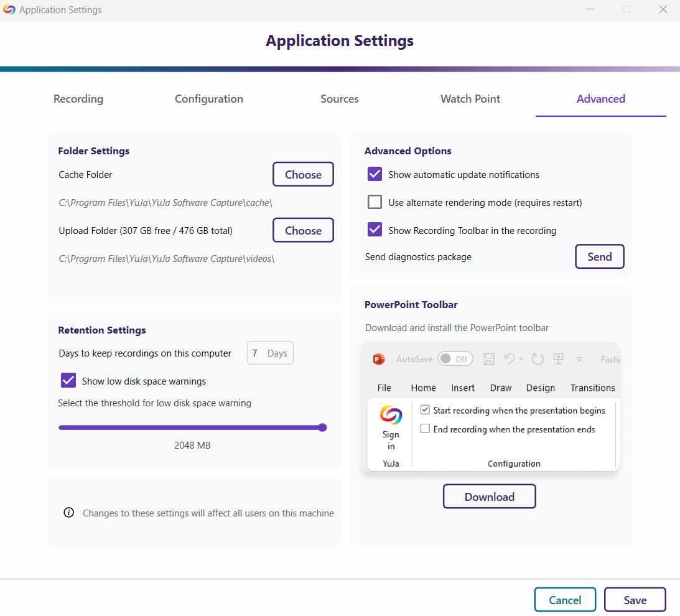Viewport: 680px width, 616px height.
Task: Open Home tab in PowerPoint preview
Action: pyautogui.click(x=423, y=388)
